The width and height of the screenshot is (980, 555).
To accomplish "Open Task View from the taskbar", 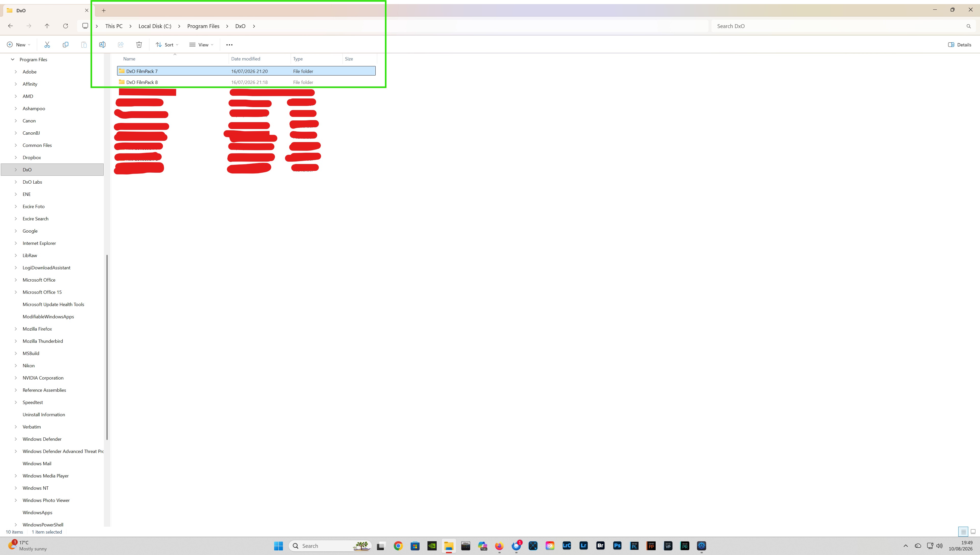I will (381, 546).
